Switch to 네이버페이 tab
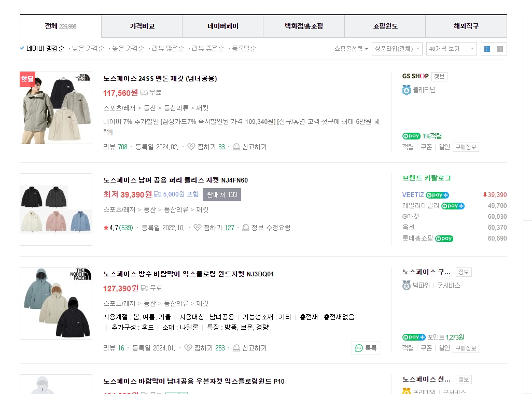This screenshot has height=394, width=532. tap(223, 26)
